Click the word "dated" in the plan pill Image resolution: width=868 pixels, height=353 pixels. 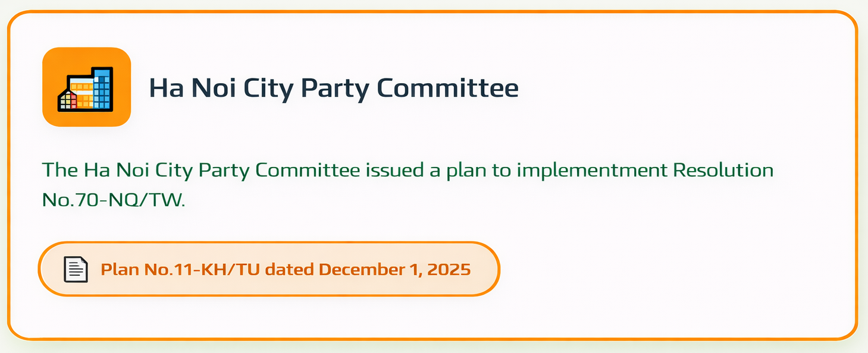coord(289,270)
